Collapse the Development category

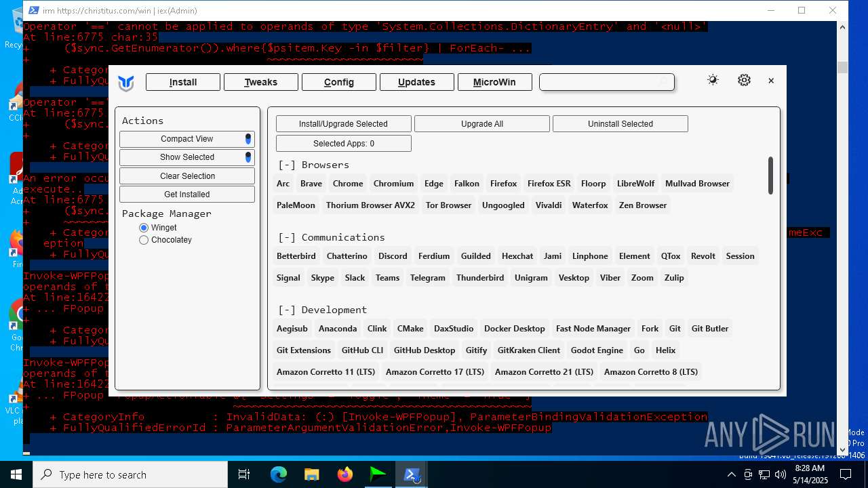(322, 310)
